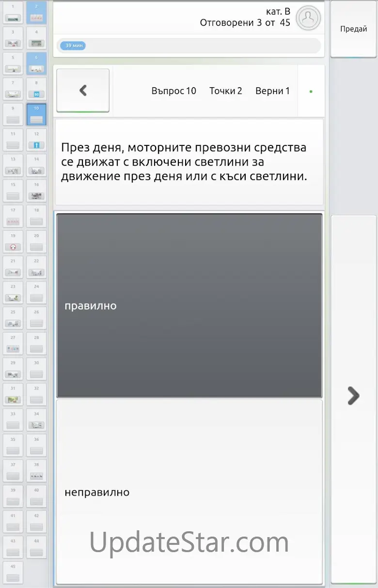This screenshot has height=588, width=378.
Task: Open question 12 thumbnail with blue arrow sign
Action: pos(36,140)
